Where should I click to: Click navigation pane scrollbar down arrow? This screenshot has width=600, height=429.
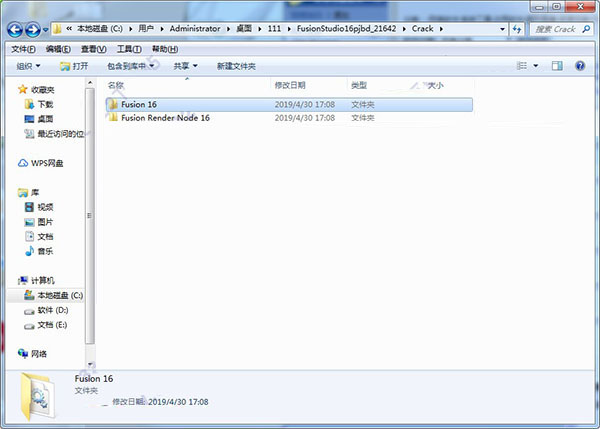(x=90, y=364)
